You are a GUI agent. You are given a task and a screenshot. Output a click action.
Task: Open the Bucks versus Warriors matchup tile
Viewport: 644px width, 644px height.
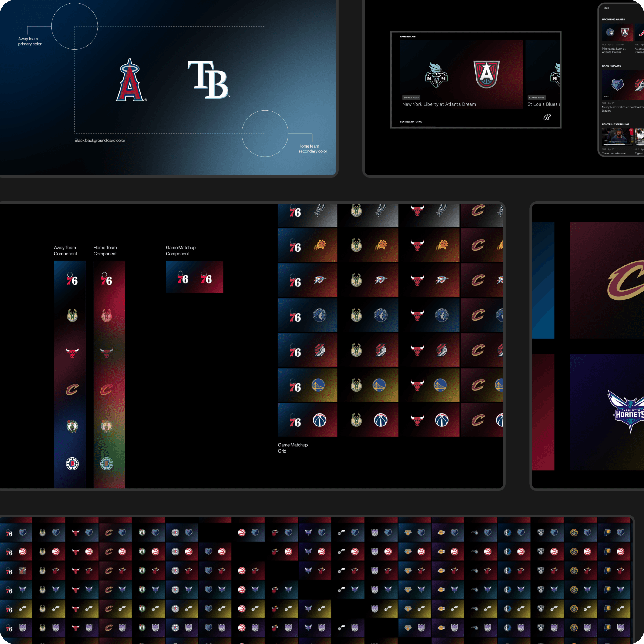[x=368, y=385]
